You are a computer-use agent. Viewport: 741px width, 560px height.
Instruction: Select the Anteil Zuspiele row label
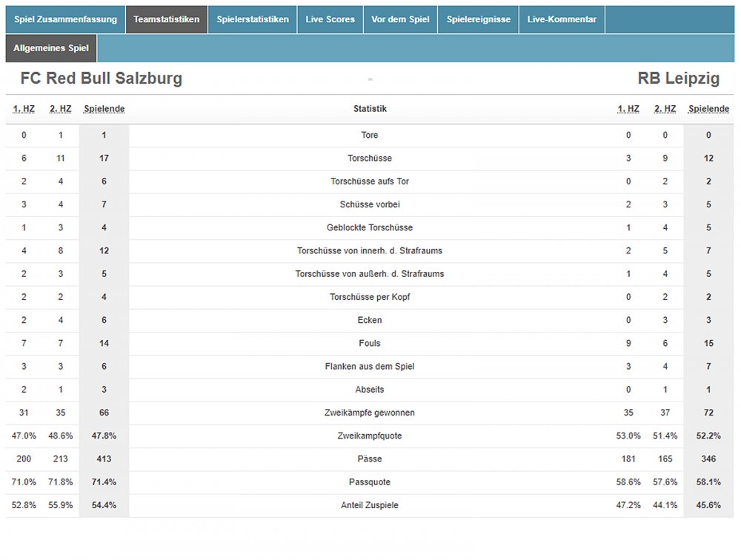click(x=370, y=506)
